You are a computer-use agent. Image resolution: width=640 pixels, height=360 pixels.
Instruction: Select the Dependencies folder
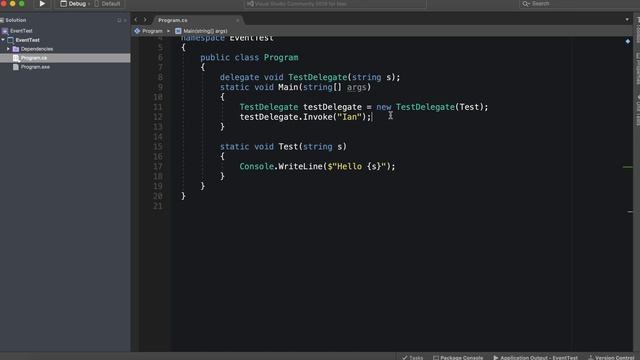tap(33, 49)
